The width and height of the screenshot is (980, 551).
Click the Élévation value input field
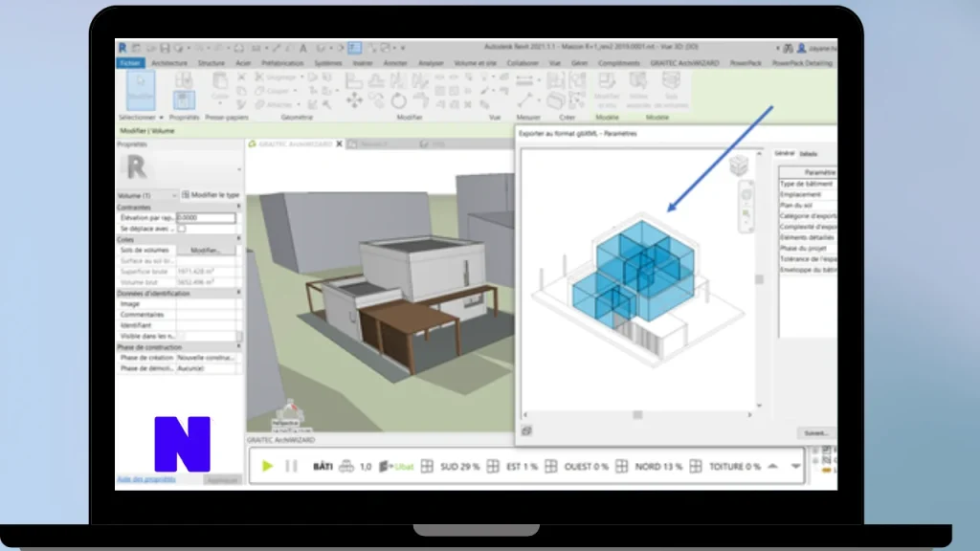[x=206, y=217]
